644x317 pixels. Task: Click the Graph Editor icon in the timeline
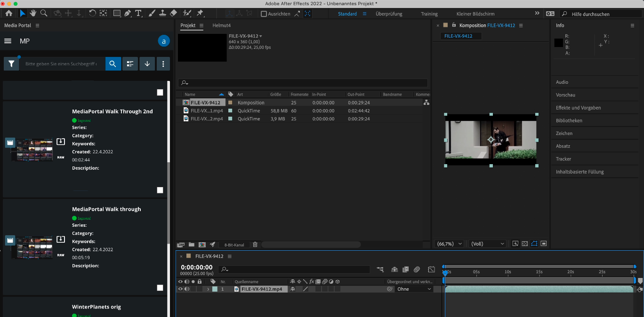[x=431, y=269]
